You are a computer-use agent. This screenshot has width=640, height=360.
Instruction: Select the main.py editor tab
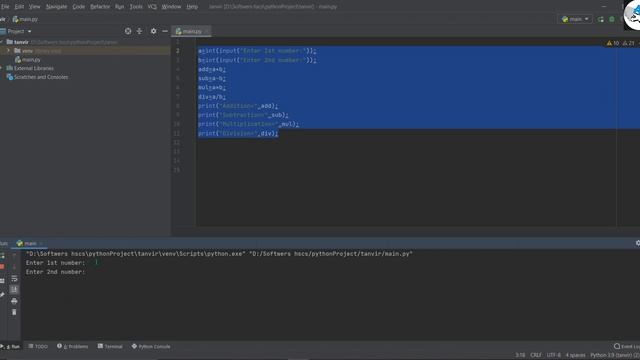(x=191, y=31)
